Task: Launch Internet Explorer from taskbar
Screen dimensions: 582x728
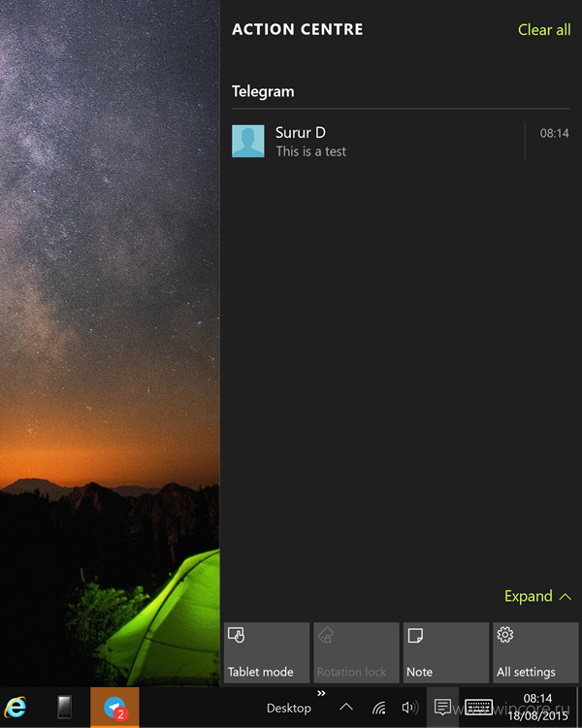Action: point(16,708)
